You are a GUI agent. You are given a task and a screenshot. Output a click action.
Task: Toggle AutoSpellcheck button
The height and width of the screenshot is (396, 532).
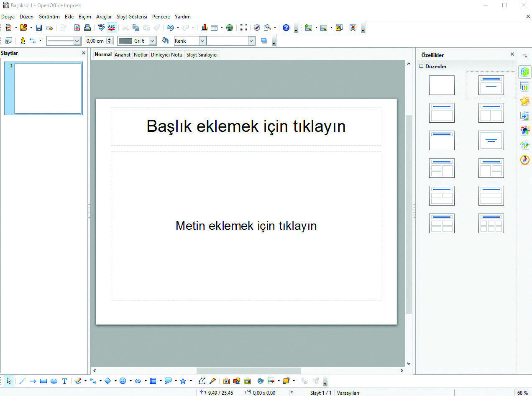click(112, 28)
